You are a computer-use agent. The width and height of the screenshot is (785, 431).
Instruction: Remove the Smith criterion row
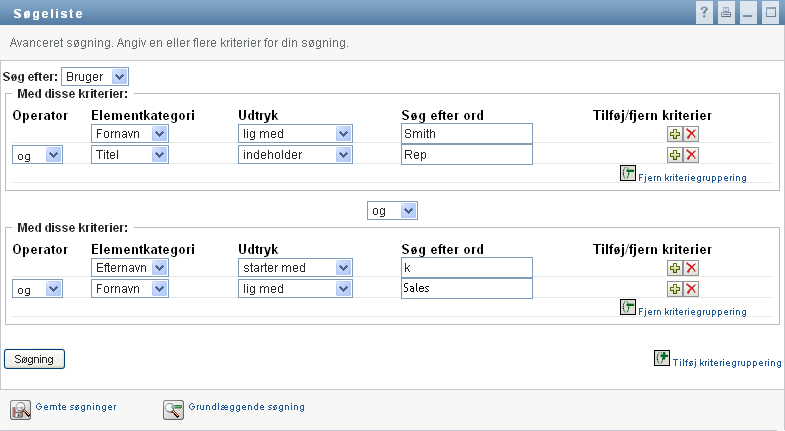691,133
